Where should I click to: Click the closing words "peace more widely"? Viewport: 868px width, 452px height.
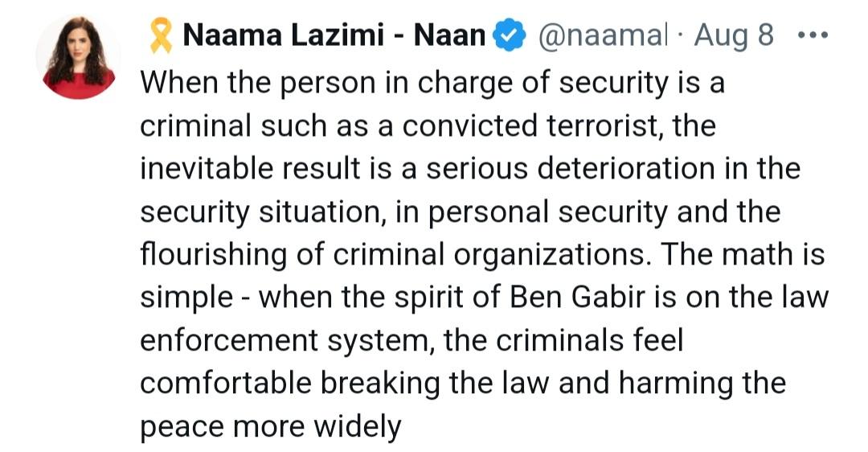tap(270, 426)
